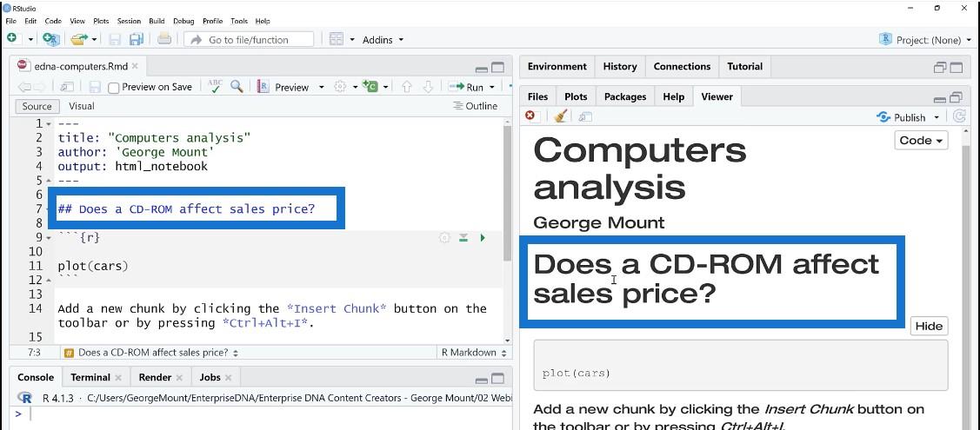Image resolution: width=980 pixels, height=430 pixels.
Task: Open the Run options dropdown arrow
Action: click(x=492, y=87)
